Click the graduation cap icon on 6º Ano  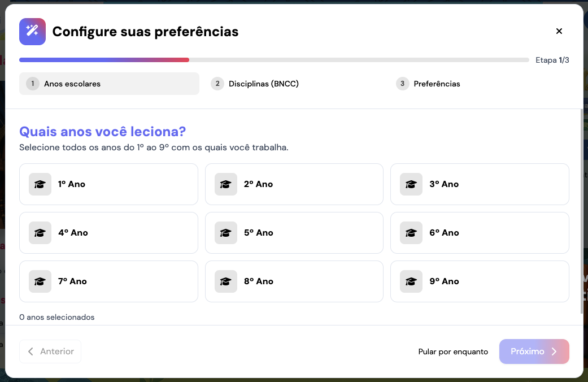coord(411,233)
